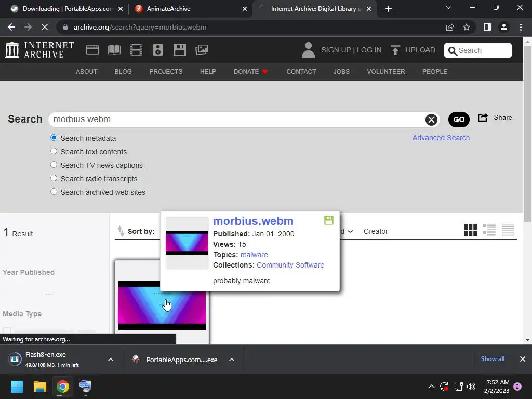Open the VOLUNTEER menu item
The height and width of the screenshot is (399, 532).
386,72
